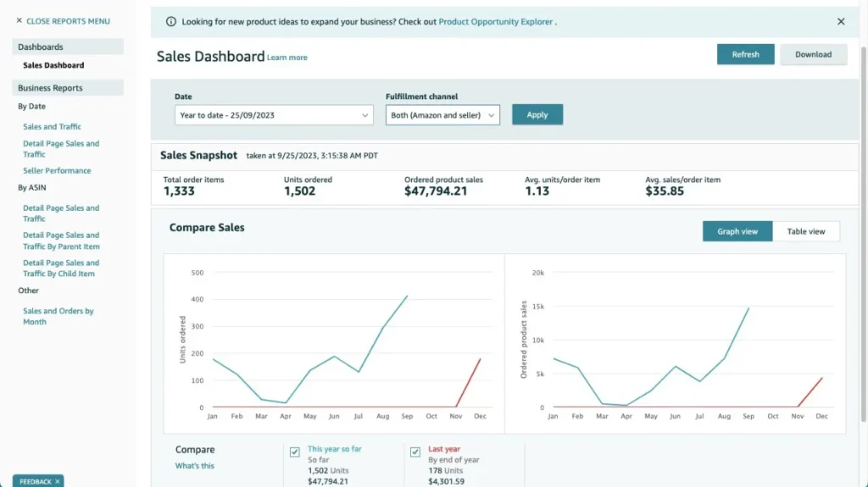This screenshot has height=487, width=868.
Task: Open Sales and Traffic report
Action: (x=53, y=127)
